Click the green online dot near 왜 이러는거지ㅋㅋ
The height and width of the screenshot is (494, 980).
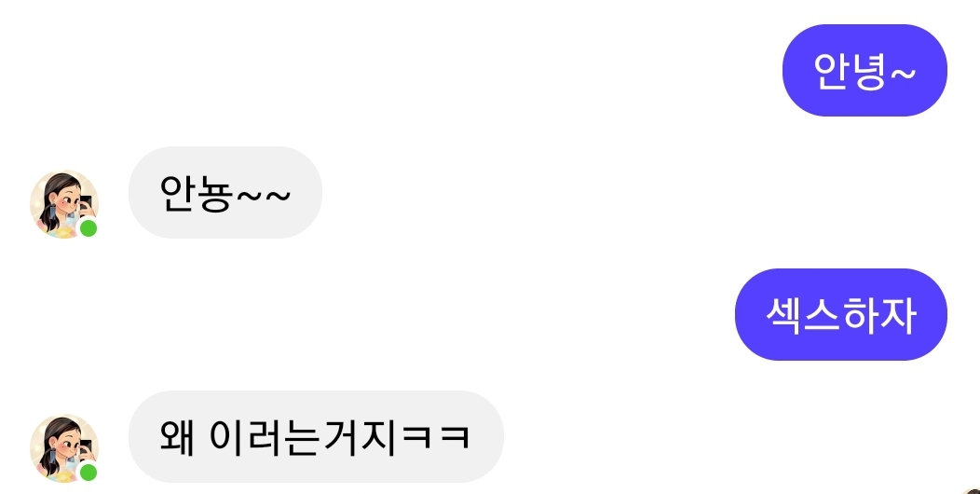click(x=88, y=473)
